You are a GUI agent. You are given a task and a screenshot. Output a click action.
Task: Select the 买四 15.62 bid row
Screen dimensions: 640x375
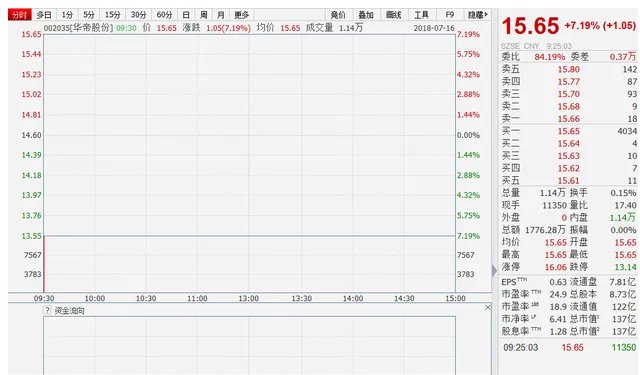(x=569, y=168)
